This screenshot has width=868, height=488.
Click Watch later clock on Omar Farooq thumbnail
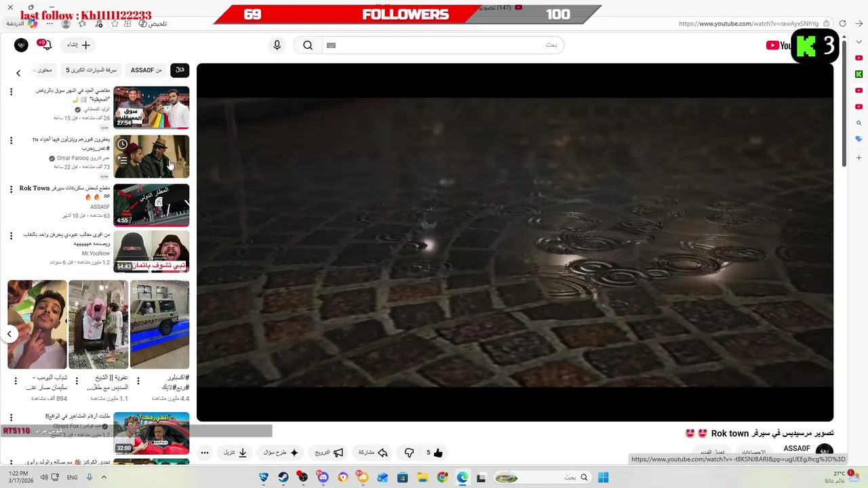(122, 144)
